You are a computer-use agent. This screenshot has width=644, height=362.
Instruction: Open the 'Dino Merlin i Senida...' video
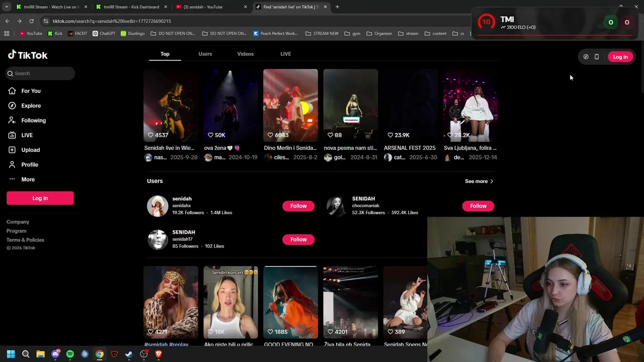coord(291,105)
